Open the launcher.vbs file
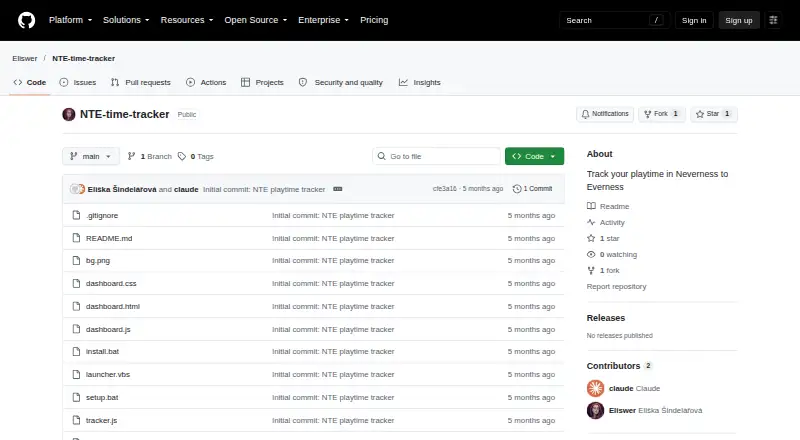Image resolution: width=800 pixels, height=440 pixels. click(x=108, y=375)
